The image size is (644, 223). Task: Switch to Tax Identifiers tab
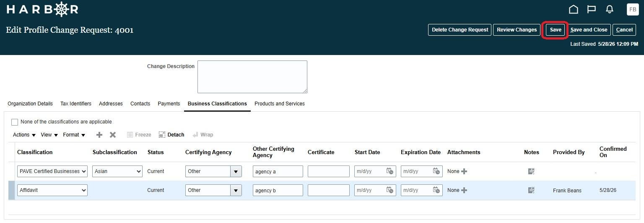76,104
